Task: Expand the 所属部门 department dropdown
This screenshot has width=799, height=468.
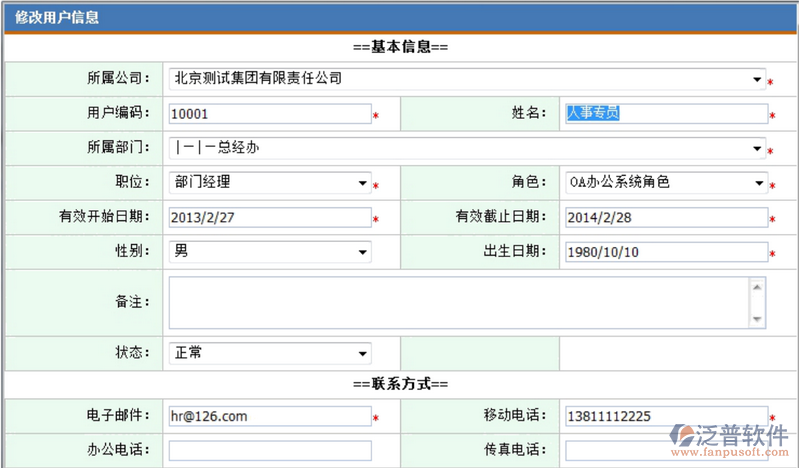Action: coord(466,149)
